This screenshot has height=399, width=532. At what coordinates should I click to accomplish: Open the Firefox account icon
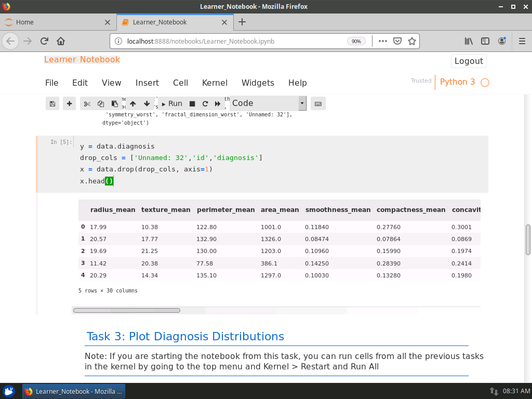502,41
